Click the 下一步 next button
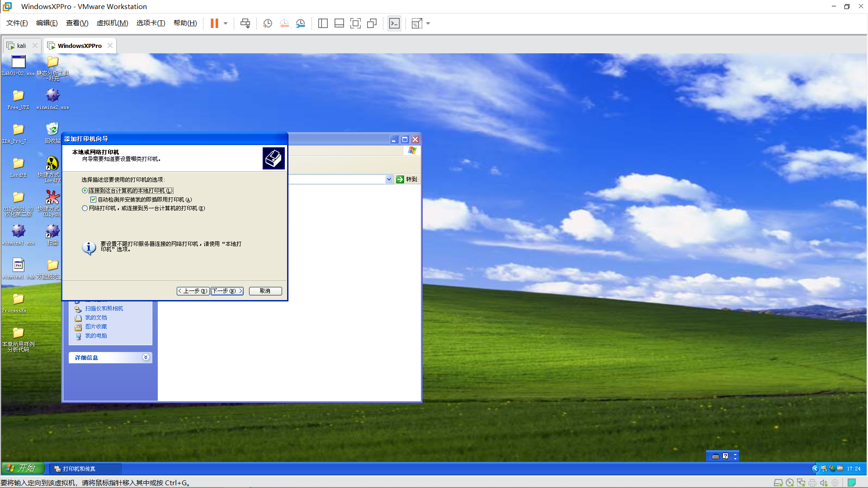 click(x=227, y=291)
